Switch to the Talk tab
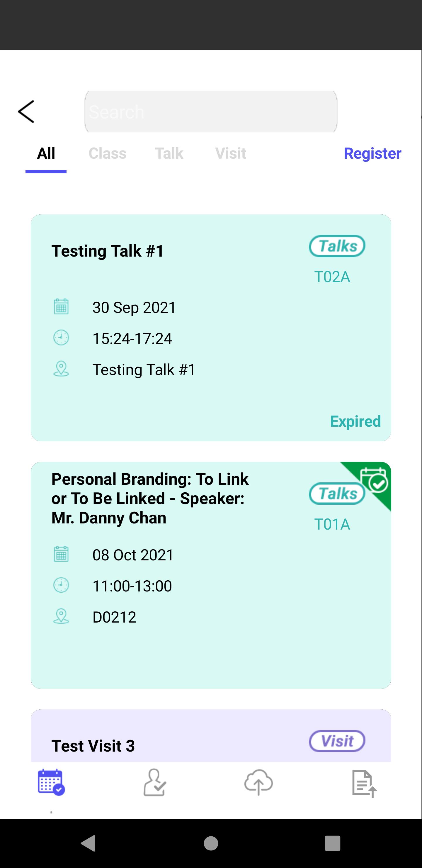This screenshot has width=422, height=868. tap(169, 153)
